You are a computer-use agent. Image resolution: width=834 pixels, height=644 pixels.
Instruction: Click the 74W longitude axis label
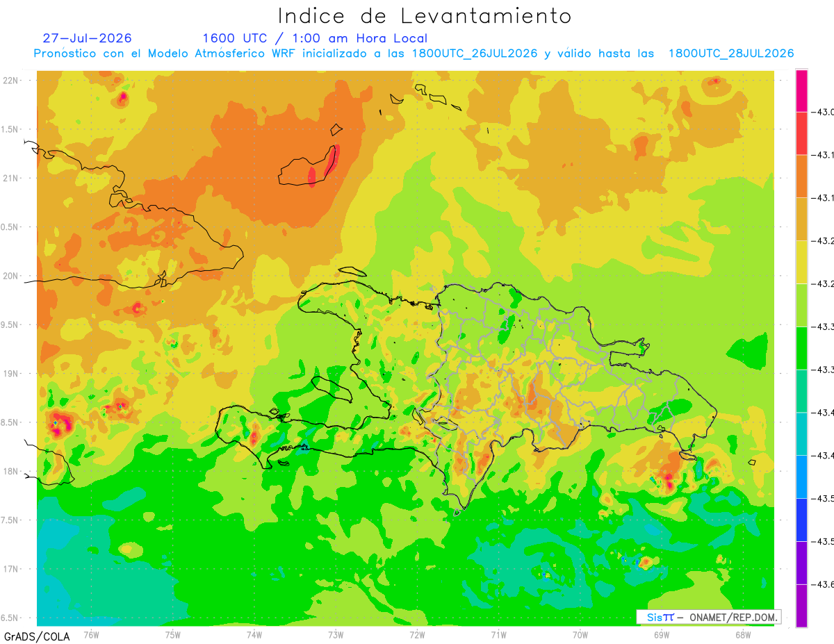tap(254, 634)
